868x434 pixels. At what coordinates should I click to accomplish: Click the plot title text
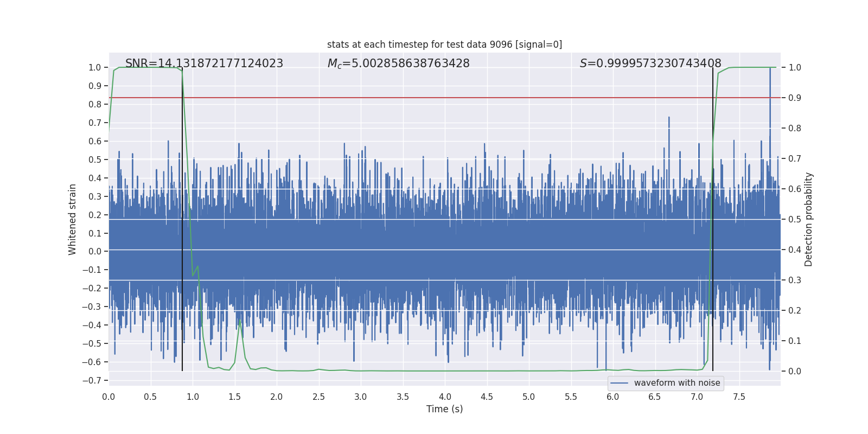[x=444, y=44]
